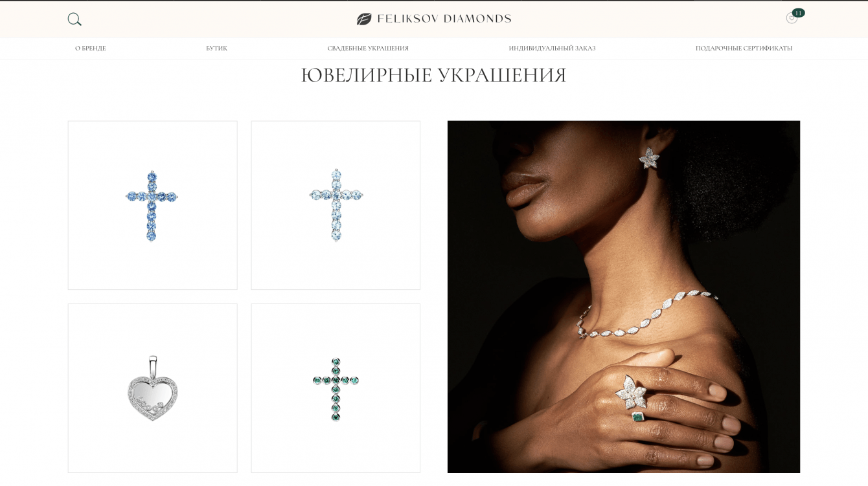The width and height of the screenshot is (868, 486).
Task: Click the emerald ring on the model's finger
Action: tap(638, 417)
